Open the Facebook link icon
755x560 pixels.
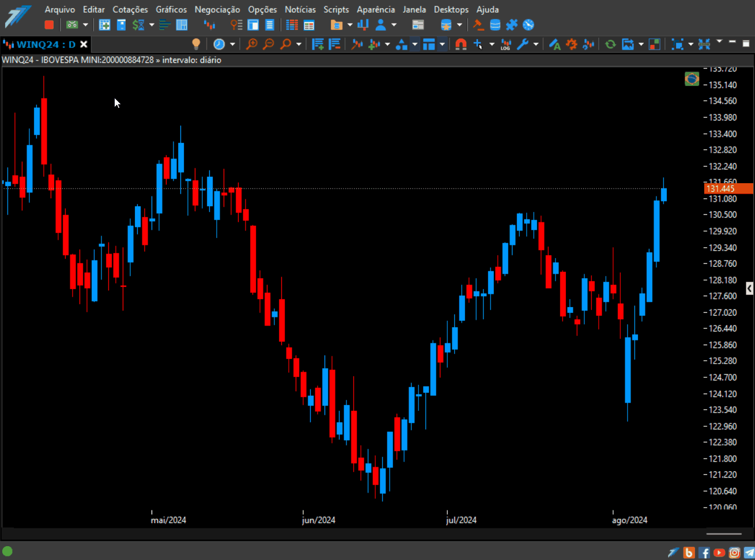pyautogui.click(x=704, y=553)
